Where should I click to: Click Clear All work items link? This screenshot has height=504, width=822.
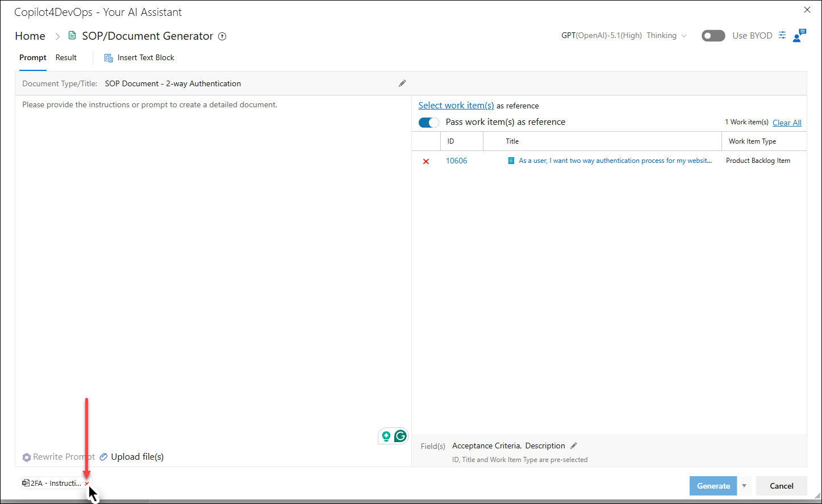tap(787, 123)
